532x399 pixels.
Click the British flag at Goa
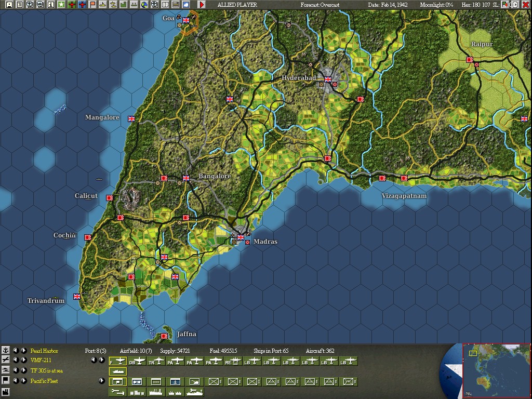tap(186, 20)
